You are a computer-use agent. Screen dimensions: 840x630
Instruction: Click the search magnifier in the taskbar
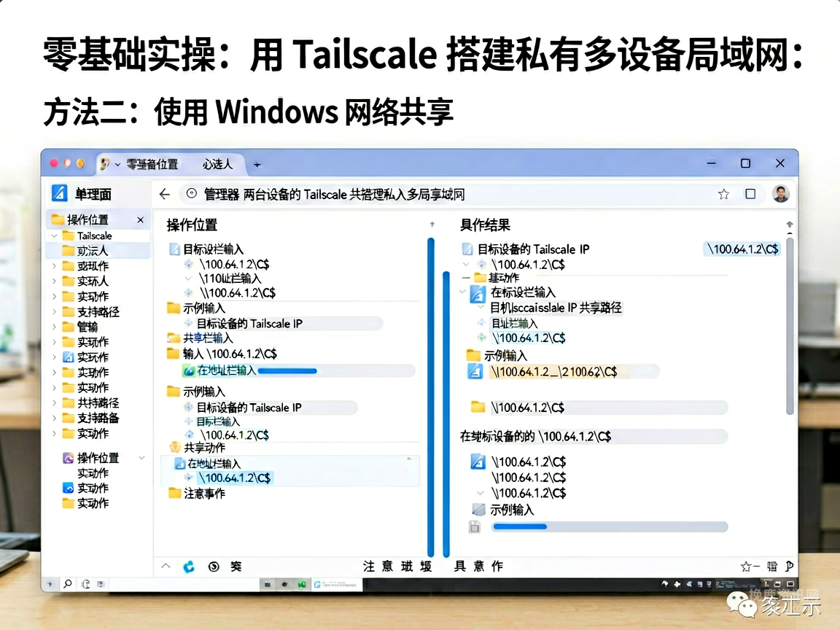click(68, 584)
